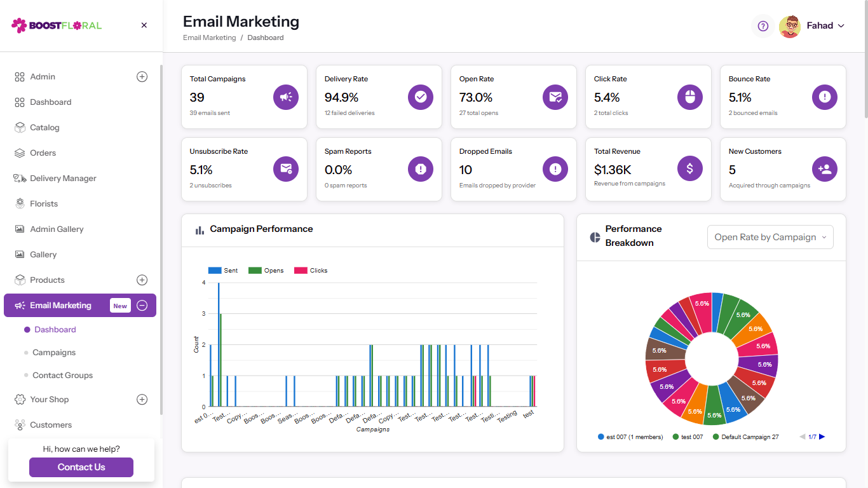The width and height of the screenshot is (868, 488).
Task: Click the New Customers add-person icon
Action: 825,169
